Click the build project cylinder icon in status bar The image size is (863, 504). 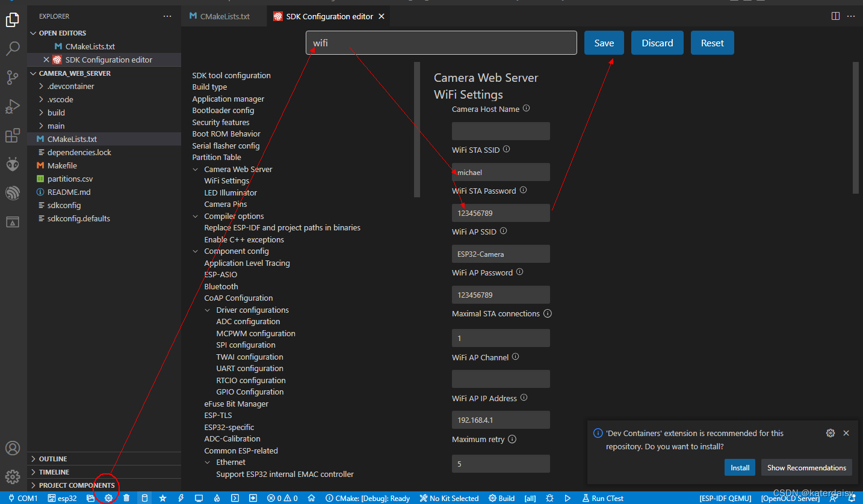144,498
